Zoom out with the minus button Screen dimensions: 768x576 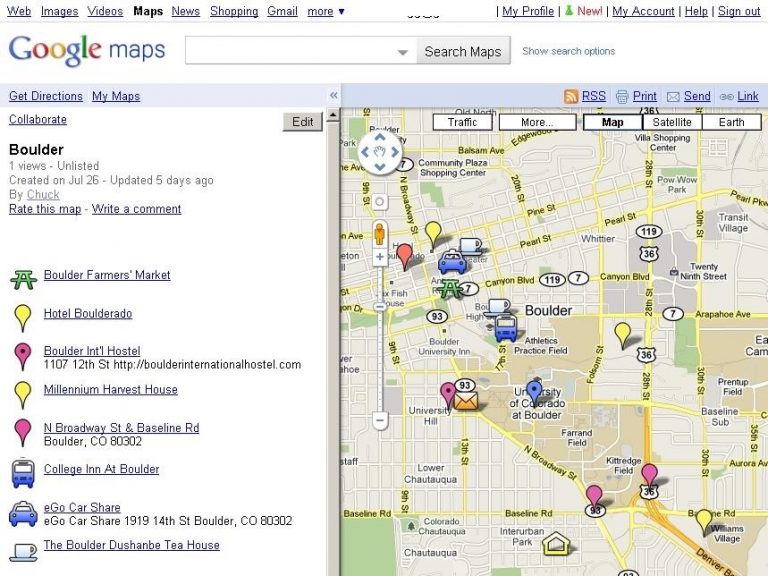point(380,420)
